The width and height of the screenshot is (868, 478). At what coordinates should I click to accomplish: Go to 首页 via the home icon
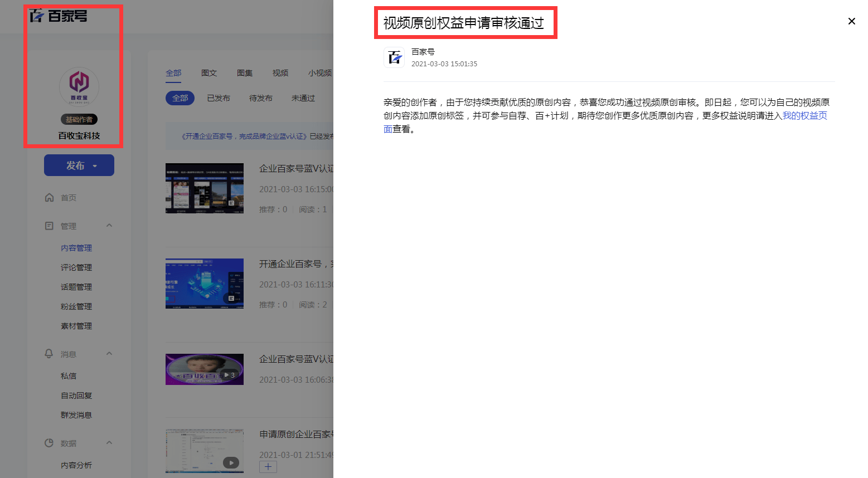point(50,197)
